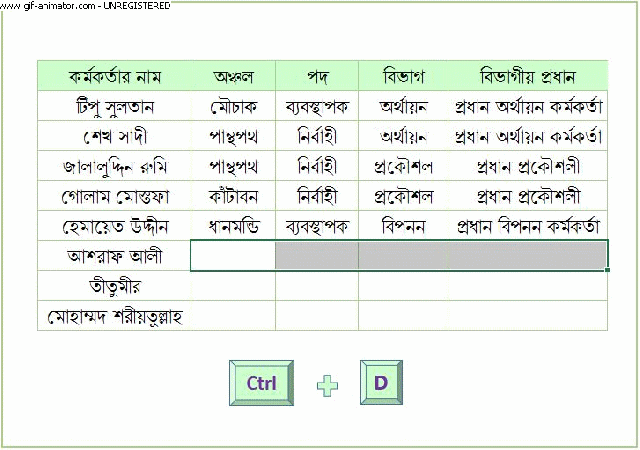Click the বিভাগীয় প্রধান header cell
The width and height of the screenshot is (640, 450).
pos(527,76)
